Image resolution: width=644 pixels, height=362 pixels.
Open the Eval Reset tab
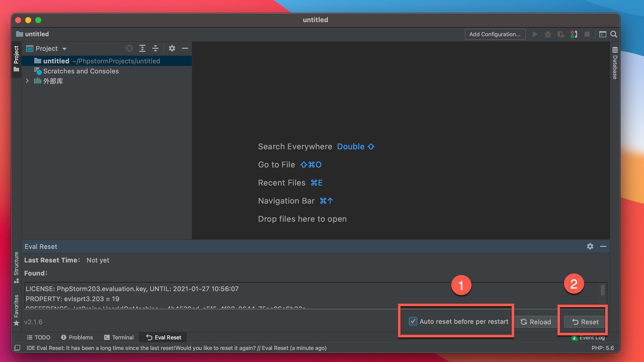point(164,337)
